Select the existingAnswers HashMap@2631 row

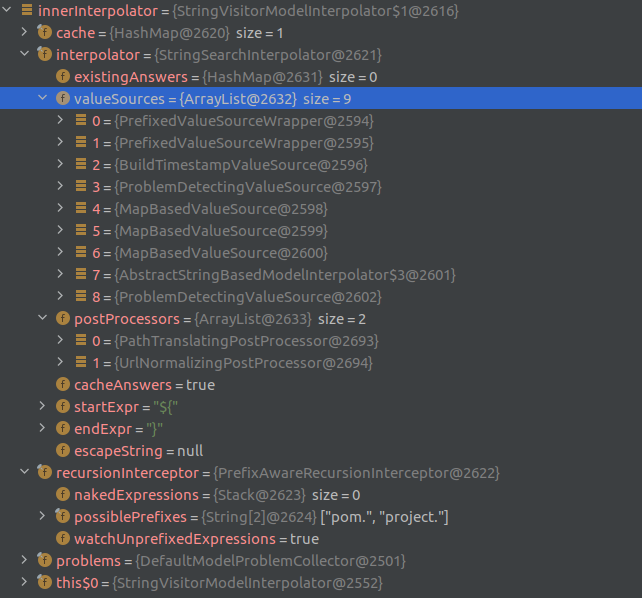[321, 77]
